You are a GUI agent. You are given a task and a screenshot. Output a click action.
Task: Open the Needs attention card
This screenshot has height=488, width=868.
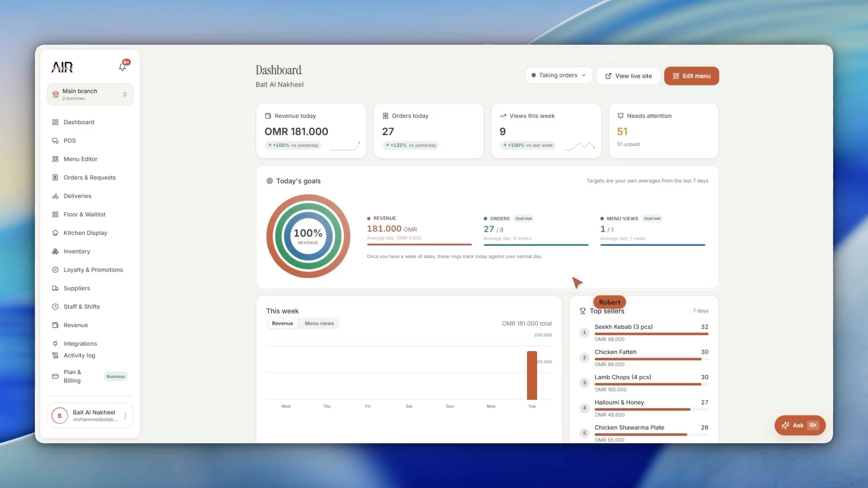tap(664, 131)
